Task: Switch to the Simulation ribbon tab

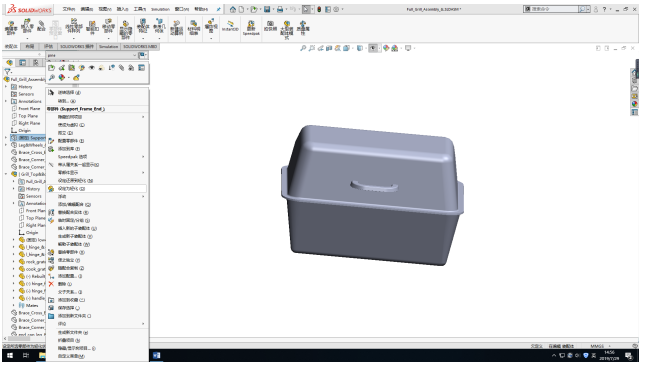Action: tap(109, 47)
